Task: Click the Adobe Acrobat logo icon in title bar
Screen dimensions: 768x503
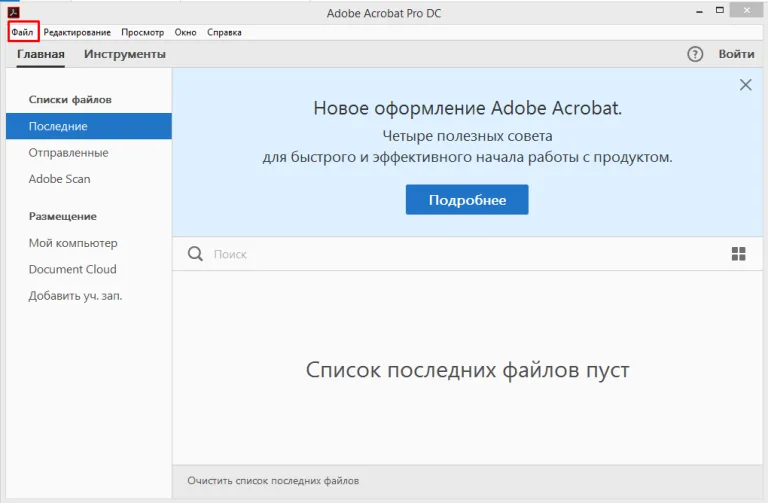Action: click(13, 12)
